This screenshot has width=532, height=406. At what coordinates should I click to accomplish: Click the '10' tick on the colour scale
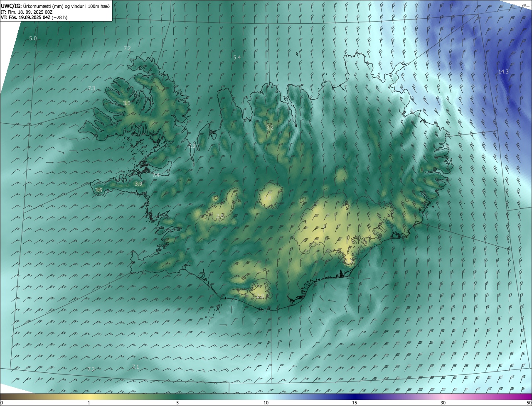266,403
